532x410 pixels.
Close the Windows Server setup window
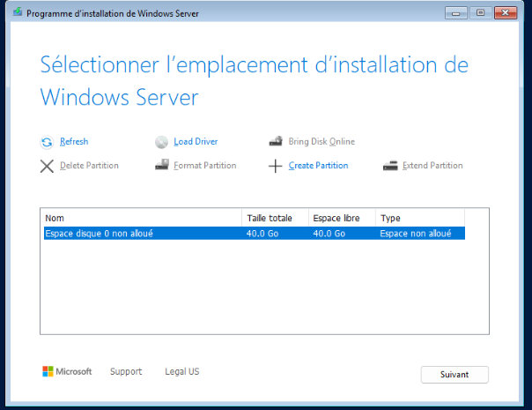pyautogui.click(x=505, y=13)
